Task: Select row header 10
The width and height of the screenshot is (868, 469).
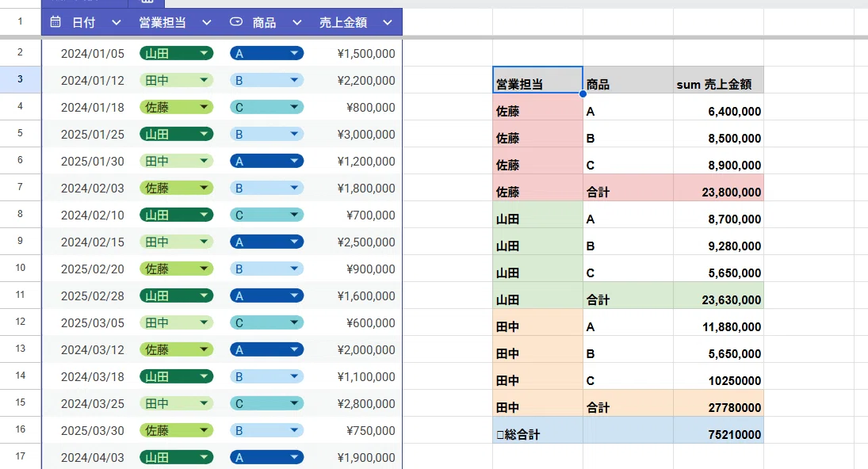Action: (x=21, y=268)
